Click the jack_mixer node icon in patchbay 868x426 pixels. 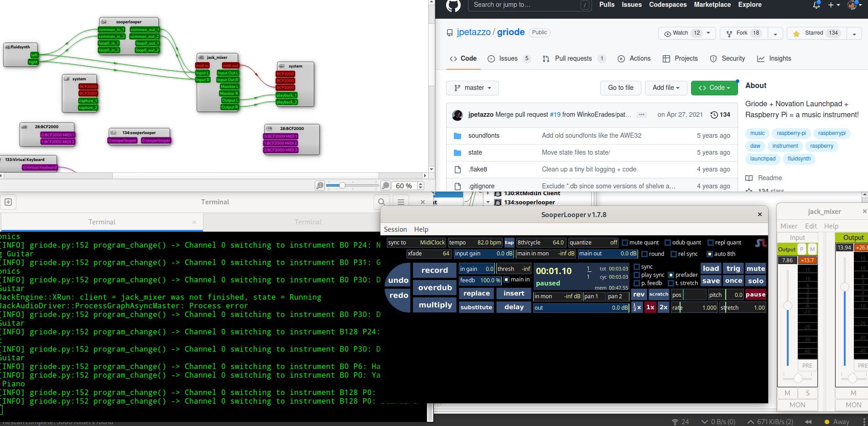tap(201, 57)
